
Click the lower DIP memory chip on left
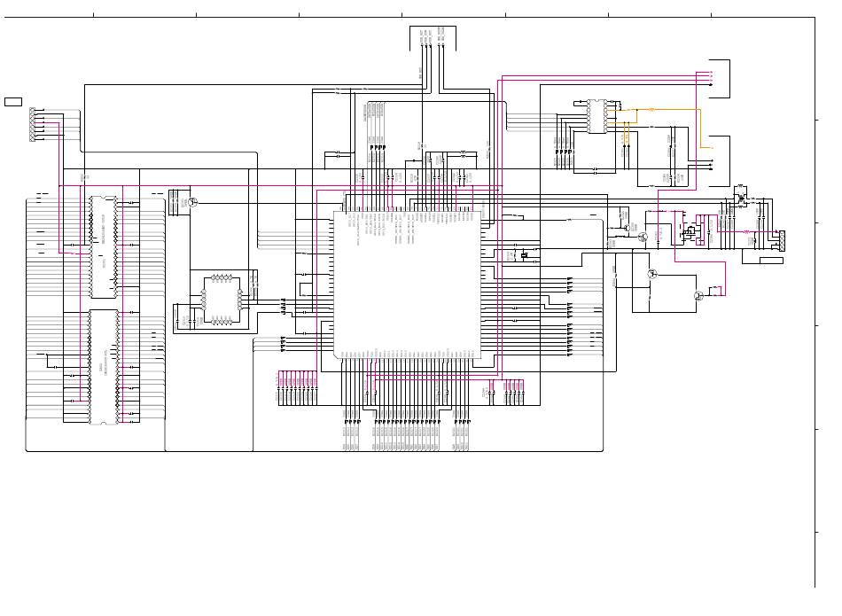tap(104, 367)
